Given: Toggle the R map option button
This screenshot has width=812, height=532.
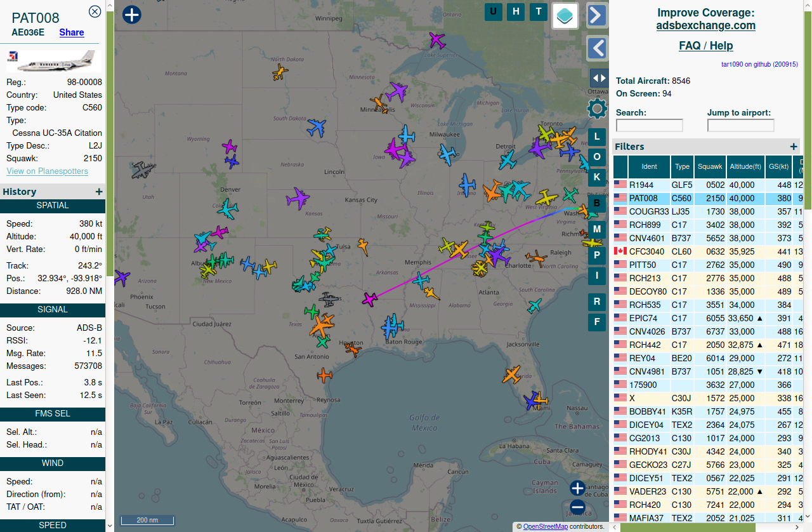Looking at the screenshot, I should [x=597, y=301].
